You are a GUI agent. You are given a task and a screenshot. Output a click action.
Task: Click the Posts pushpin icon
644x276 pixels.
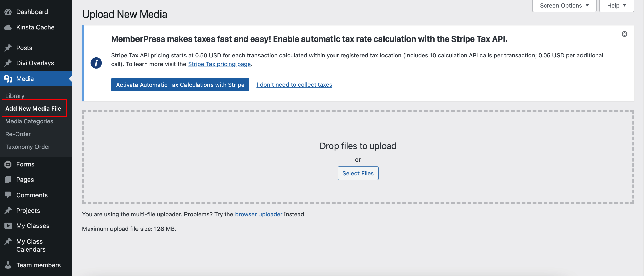8,48
